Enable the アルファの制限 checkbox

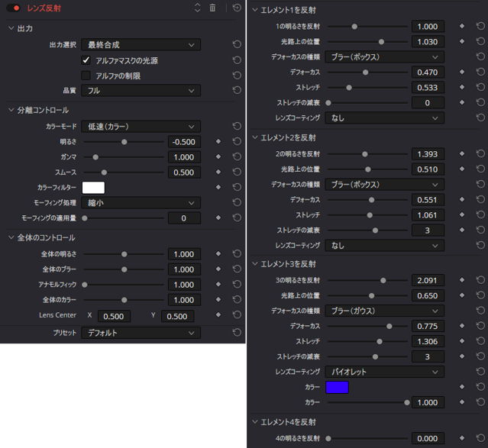coord(86,76)
